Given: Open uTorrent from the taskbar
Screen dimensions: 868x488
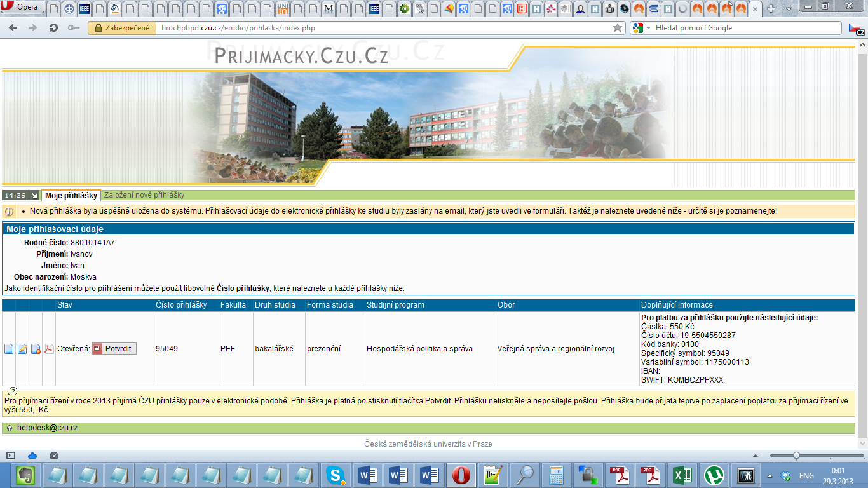Looking at the screenshot, I should tap(714, 475).
